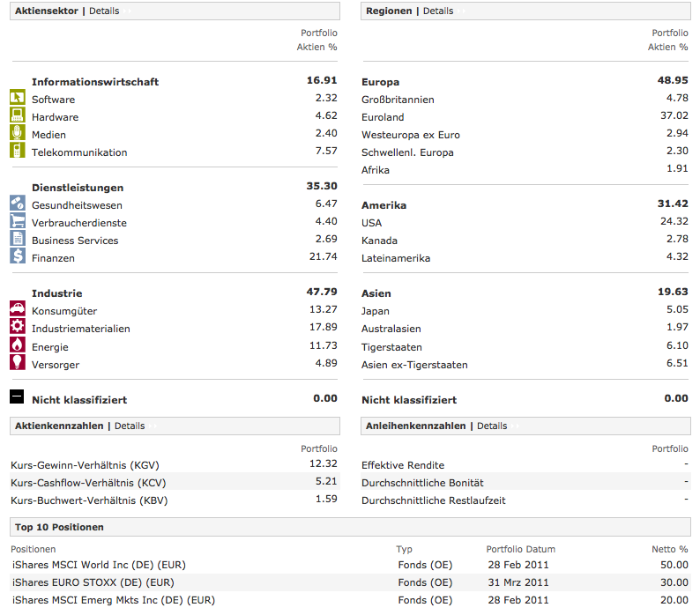This screenshot has width=700, height=615.
Task: Open iShares EURO STOXX position
Action: click(x=93, y=582)
